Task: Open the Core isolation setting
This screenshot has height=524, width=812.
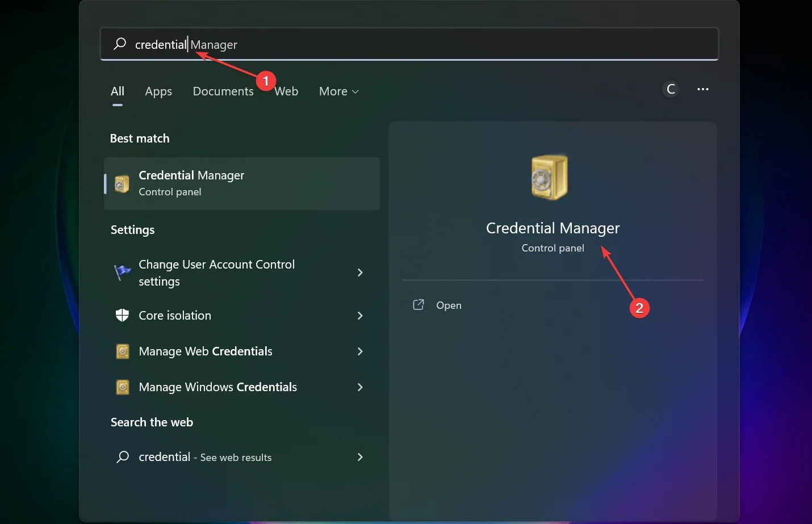Action: 242,316
